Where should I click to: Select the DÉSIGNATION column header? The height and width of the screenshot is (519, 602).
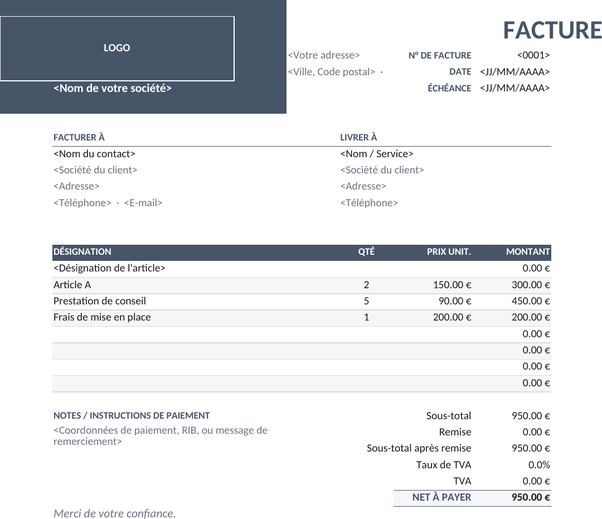click(82, 252)
